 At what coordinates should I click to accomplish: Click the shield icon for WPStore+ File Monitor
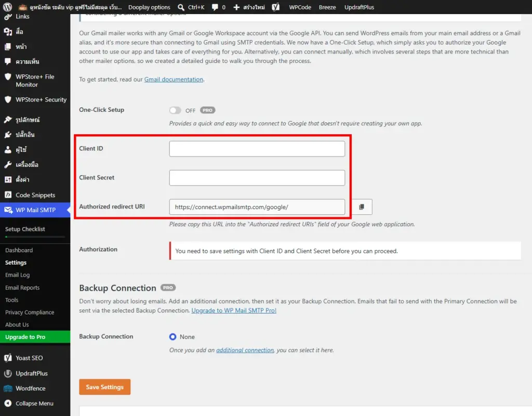click(x=8, y=77)
